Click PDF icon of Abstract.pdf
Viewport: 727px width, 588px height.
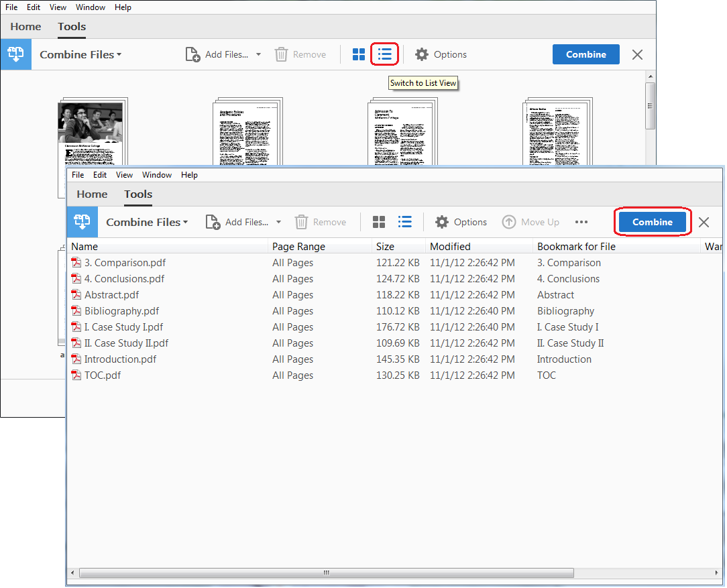(76, 295)
